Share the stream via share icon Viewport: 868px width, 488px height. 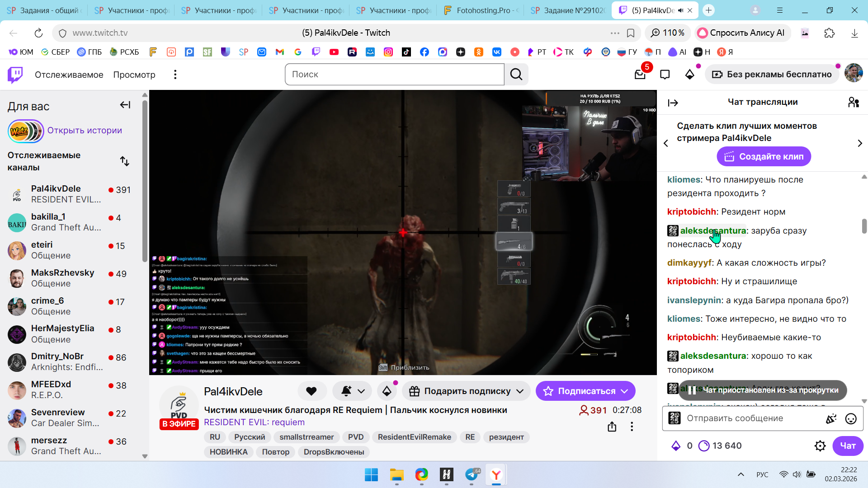[612, 427]
